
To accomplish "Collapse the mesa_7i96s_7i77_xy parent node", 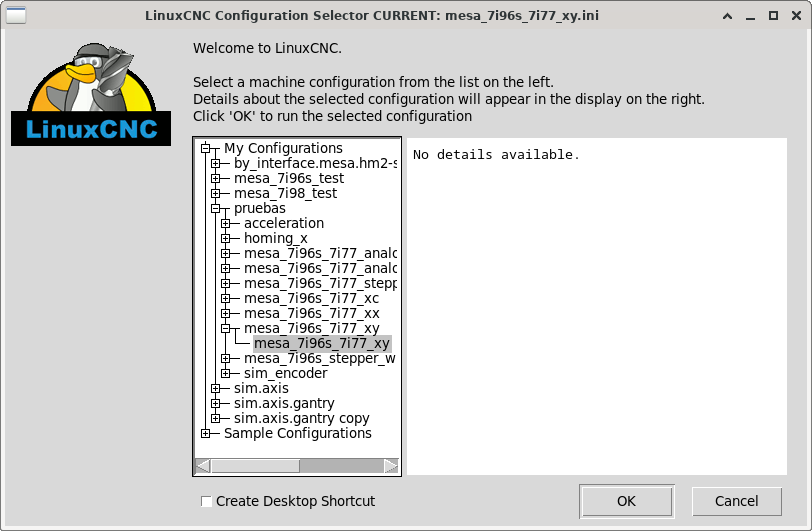I will pyautogui.click(x=225, y=328).
